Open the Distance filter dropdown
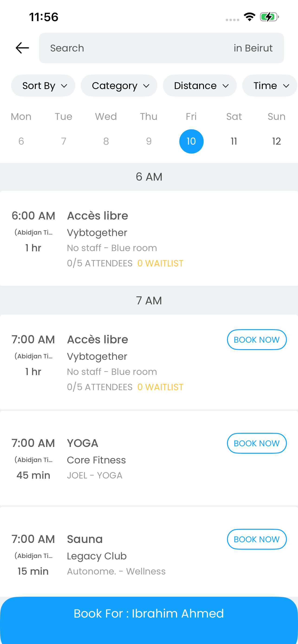Image resolution: width=298 pixels, height=644 pixels. click(x=200, y=86)
